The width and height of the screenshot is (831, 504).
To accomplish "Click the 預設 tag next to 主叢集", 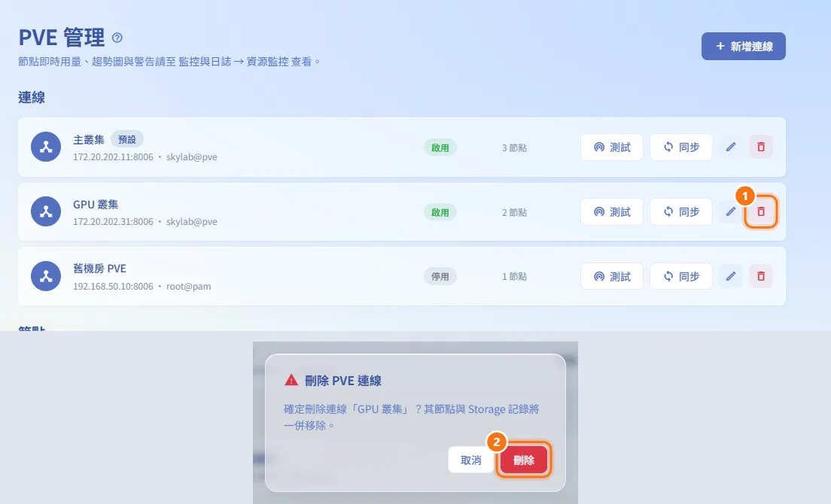I will (126, 139).
